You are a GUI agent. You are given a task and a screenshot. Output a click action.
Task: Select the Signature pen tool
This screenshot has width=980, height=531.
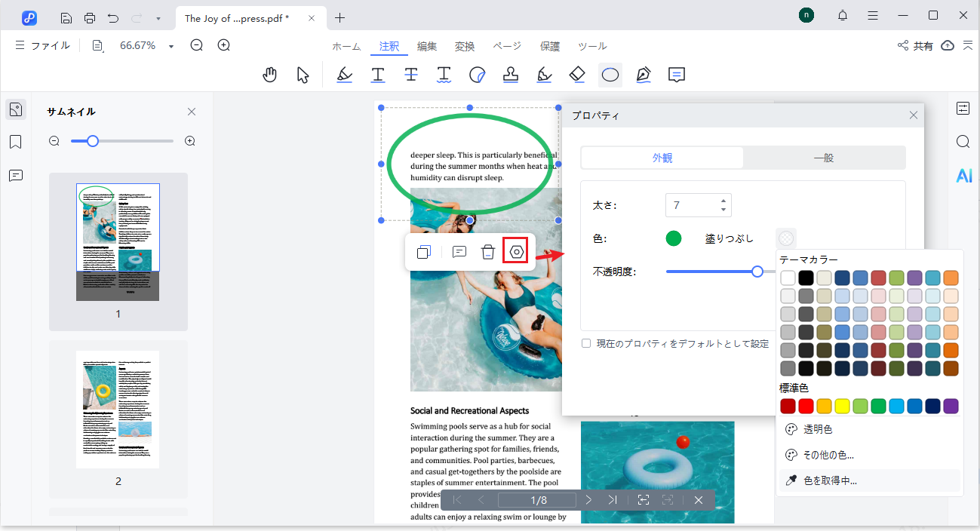point(544,75)
